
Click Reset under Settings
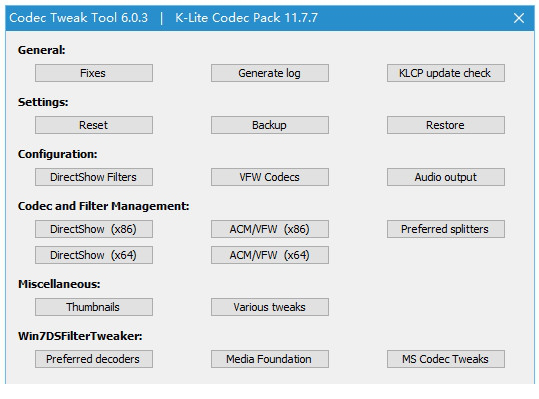pos(94,125)
